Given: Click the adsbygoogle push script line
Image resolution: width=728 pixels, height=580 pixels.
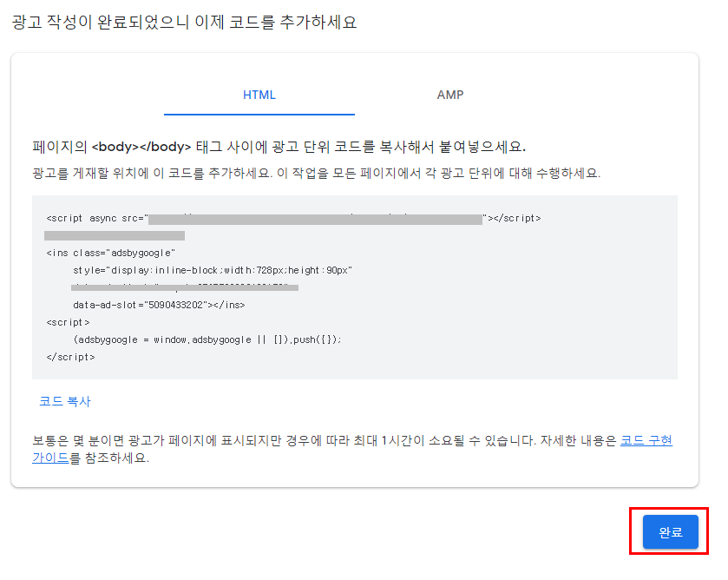Looking at the screenshot, I should point(207,339).
